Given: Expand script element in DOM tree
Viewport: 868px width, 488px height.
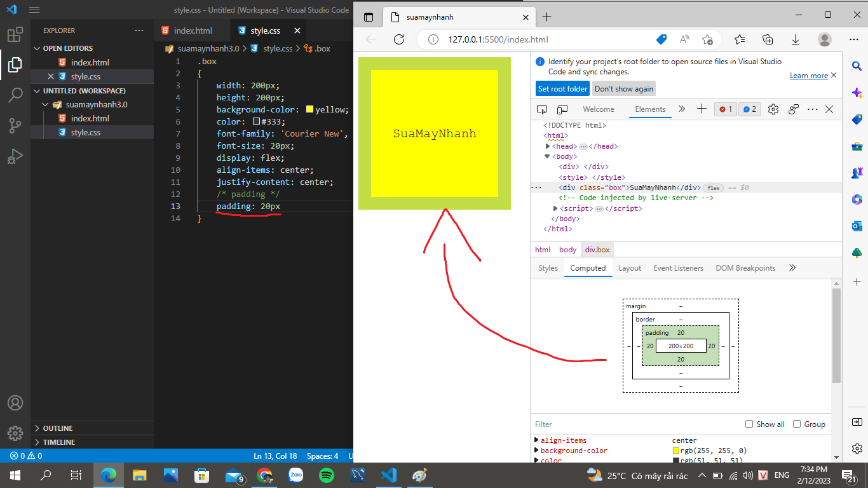Looking at the screenshot, I should pos(555,208).
